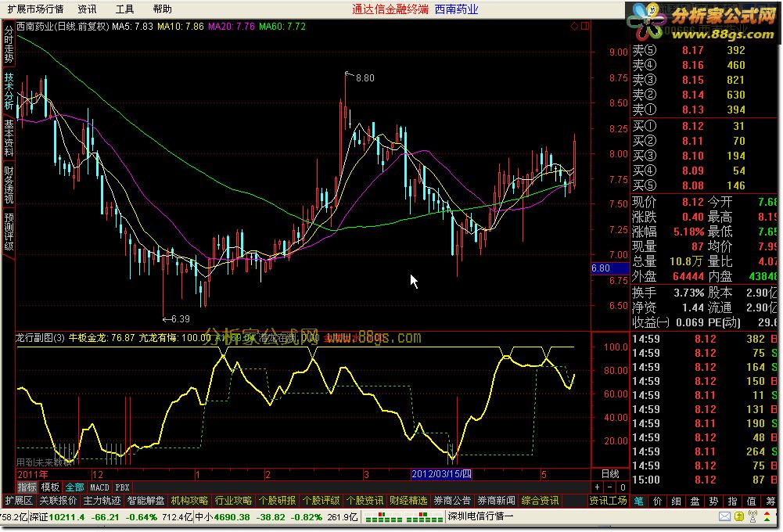Click the 资讯工场 button
Screen dimensions: 783x532
[x=608, y=501]
